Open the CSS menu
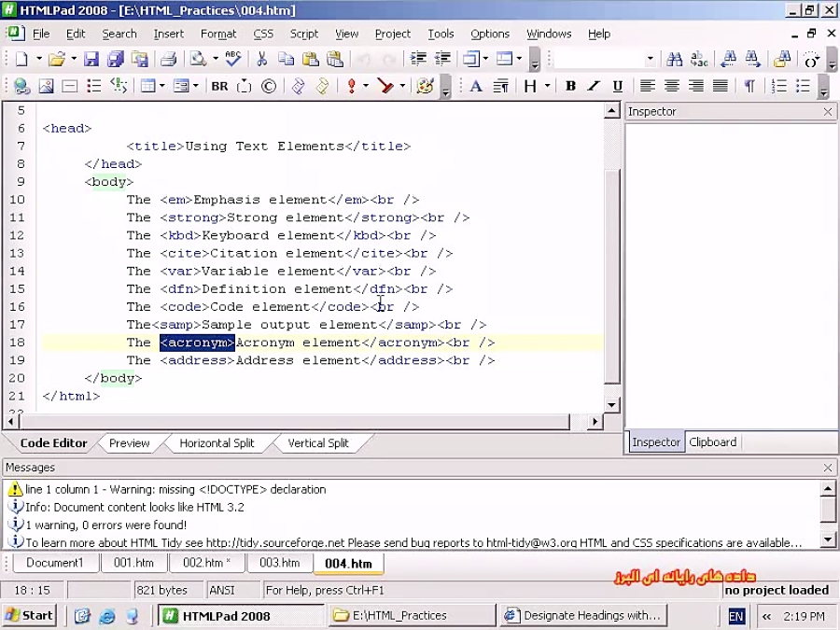 tap(262, 34)
